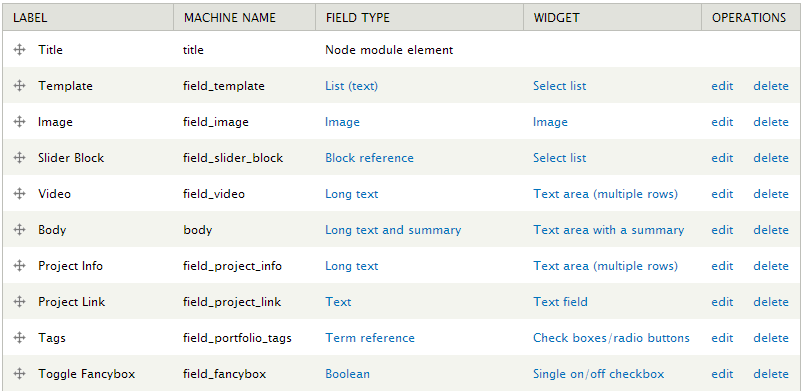Click the Image widget link

coord(550,122)
